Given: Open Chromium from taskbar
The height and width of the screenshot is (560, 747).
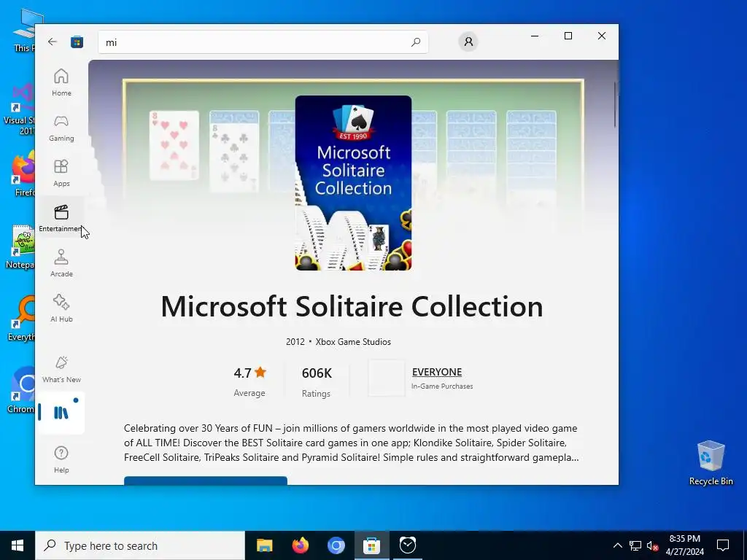Looking at the screenshot, I should tap(336, 545).
